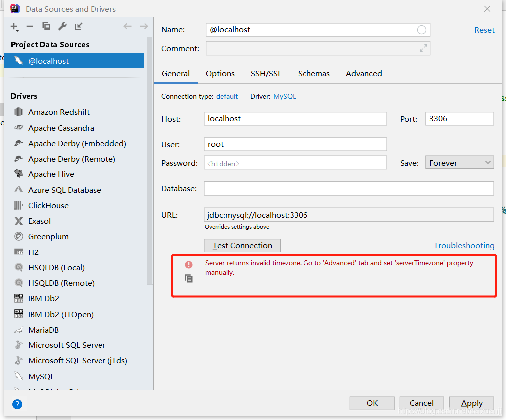Click the Test Connection button
The image size is (506, 420).
click(242, 246)
